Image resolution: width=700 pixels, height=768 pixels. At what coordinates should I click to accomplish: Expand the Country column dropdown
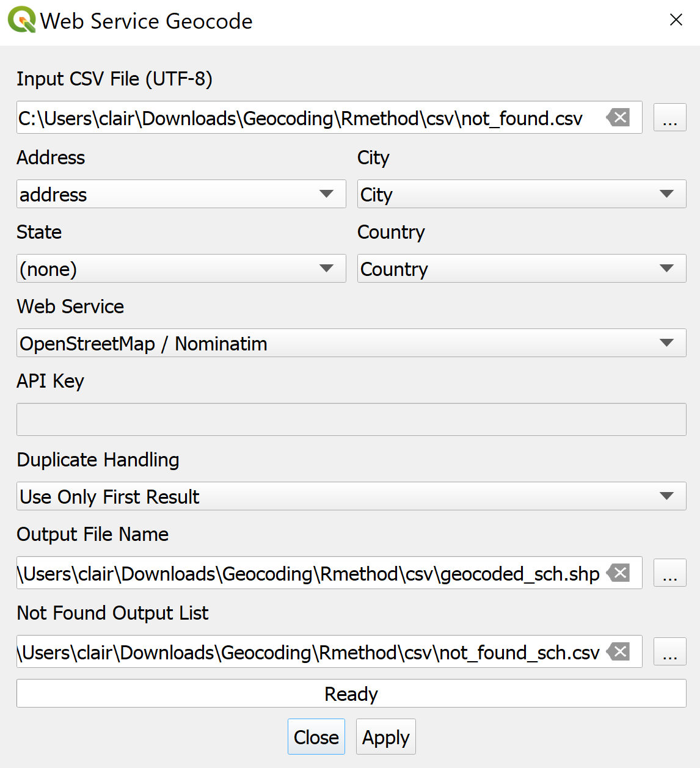tap(521, 269)
